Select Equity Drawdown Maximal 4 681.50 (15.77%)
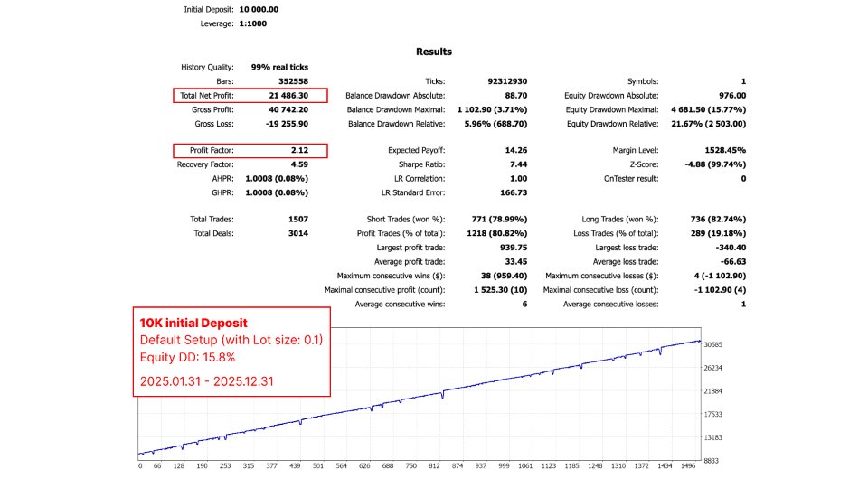Viewport: 868px width, 488px height. pos(709,109)
